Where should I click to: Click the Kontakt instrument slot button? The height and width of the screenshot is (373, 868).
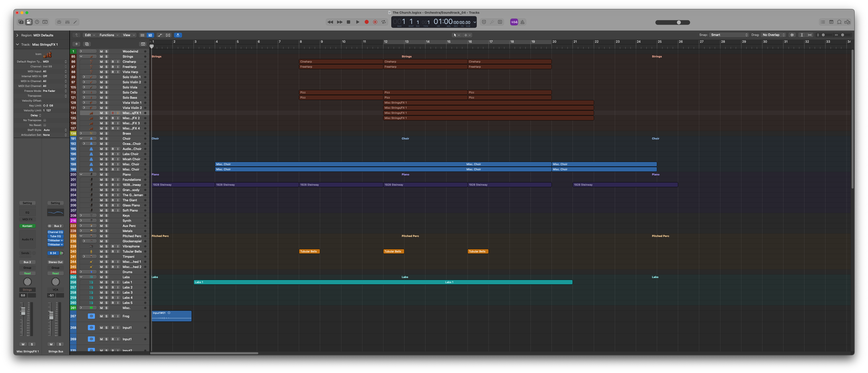tap(27, 226)
